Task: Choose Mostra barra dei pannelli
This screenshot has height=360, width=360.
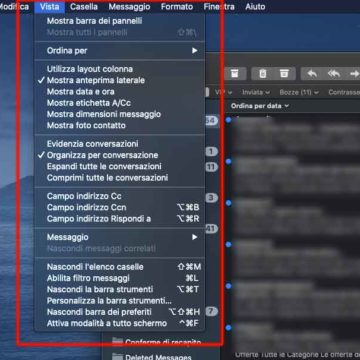Action: (x=120, y=21)
